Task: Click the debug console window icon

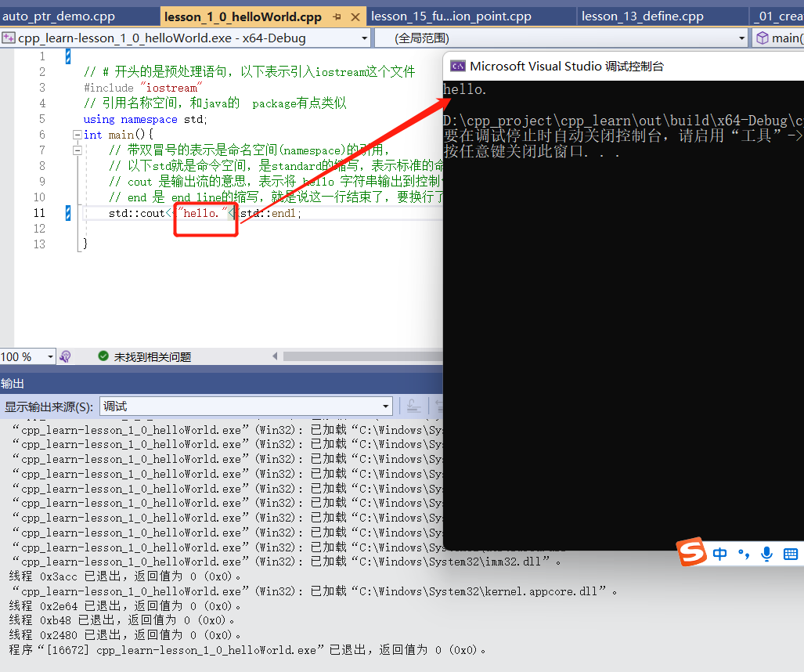Action: (457, 66)
